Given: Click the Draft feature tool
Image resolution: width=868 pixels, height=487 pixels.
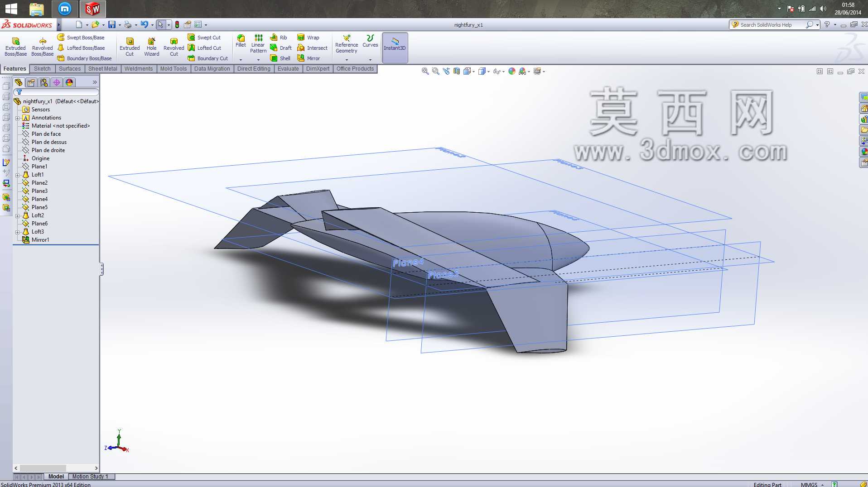Looking at the screenshot, I should tap(281, 48).
